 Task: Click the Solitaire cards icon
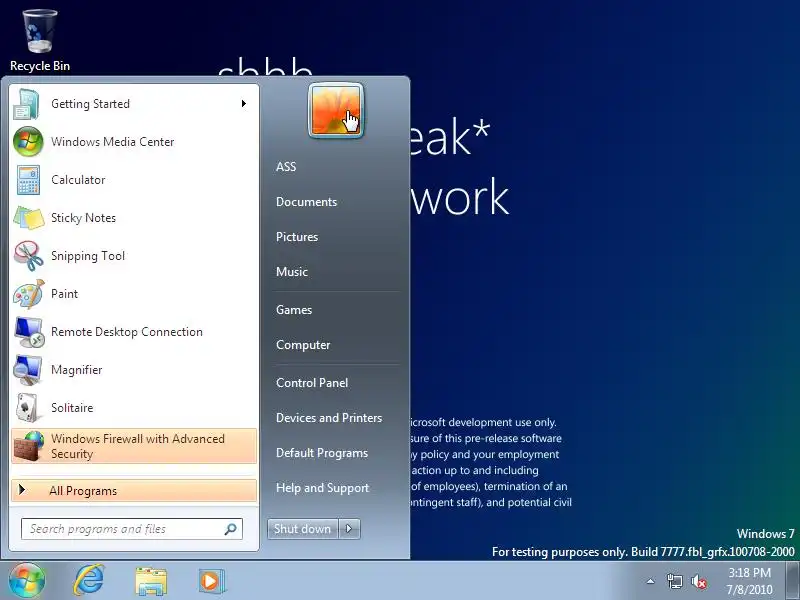pos(27,408)
